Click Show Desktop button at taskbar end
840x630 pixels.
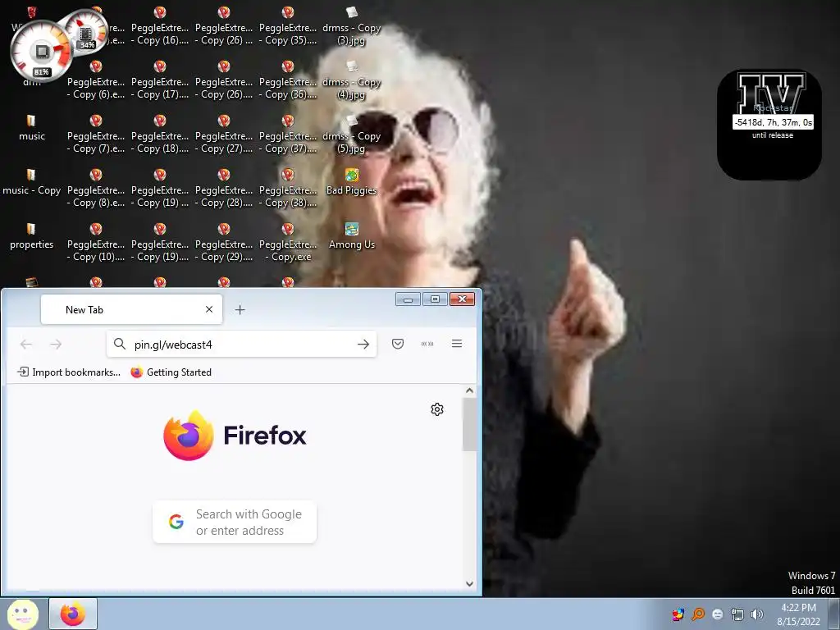pyautogui.click(x=834, y=614)
